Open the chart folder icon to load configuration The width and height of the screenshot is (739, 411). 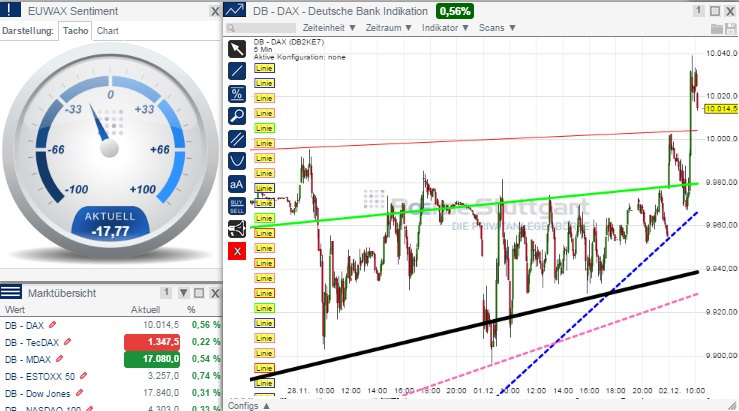coord(716,29)
